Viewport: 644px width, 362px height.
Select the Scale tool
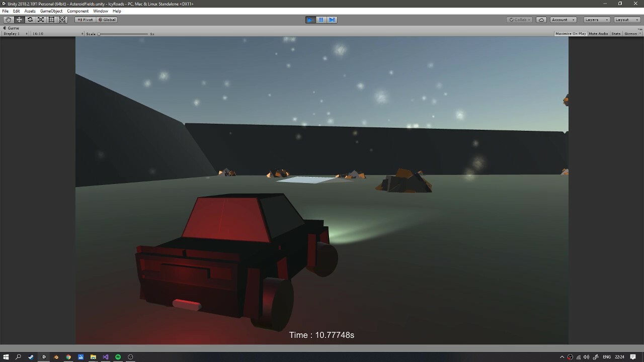point(41,20)
